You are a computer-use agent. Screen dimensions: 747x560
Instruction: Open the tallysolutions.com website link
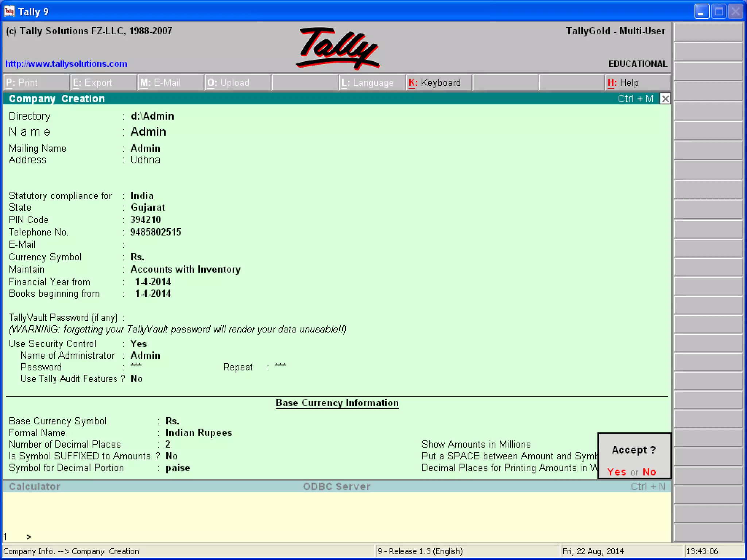point(66,64)
